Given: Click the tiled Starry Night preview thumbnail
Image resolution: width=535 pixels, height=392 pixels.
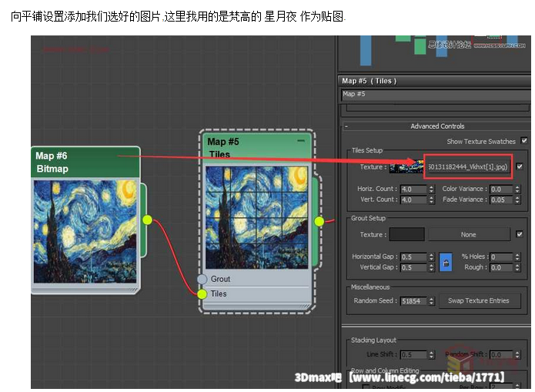Looking at the screenshot, I should point(256,217).
